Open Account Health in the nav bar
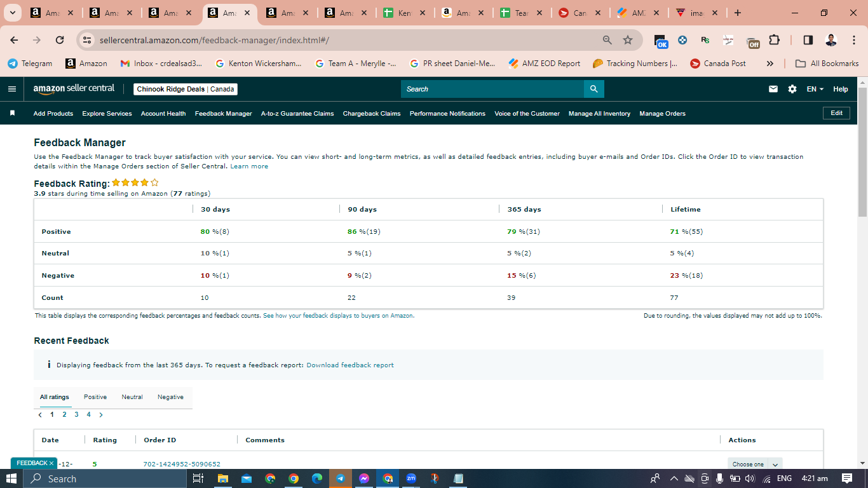The width and height of the screenshot is (868, 488). (163, 114)
